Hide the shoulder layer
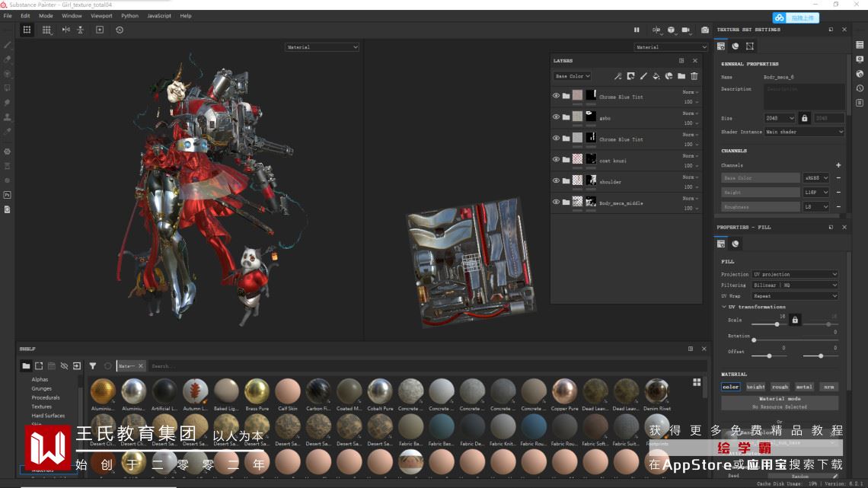The height and width of the screenshot is (488, 868). click(x=556, y=181)
